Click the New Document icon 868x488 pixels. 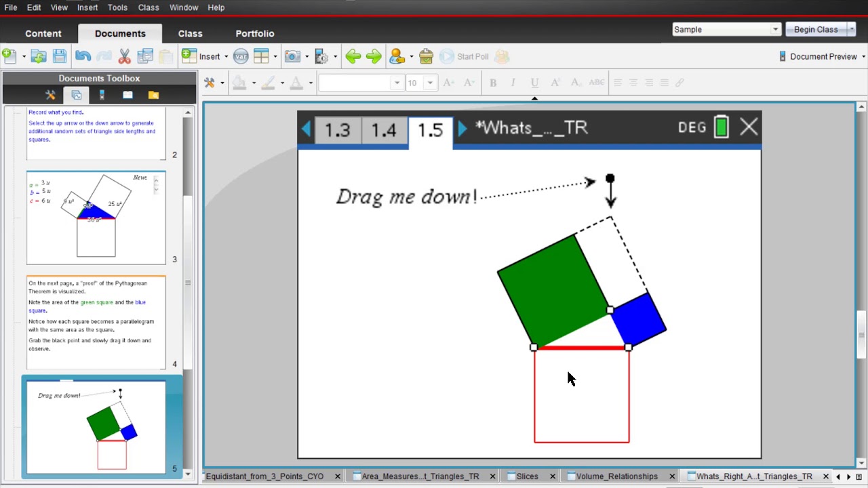9,56
